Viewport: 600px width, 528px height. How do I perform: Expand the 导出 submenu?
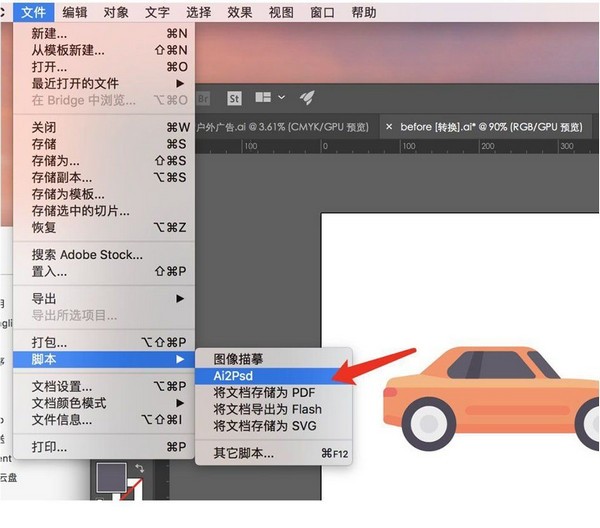tap(104, 298)
